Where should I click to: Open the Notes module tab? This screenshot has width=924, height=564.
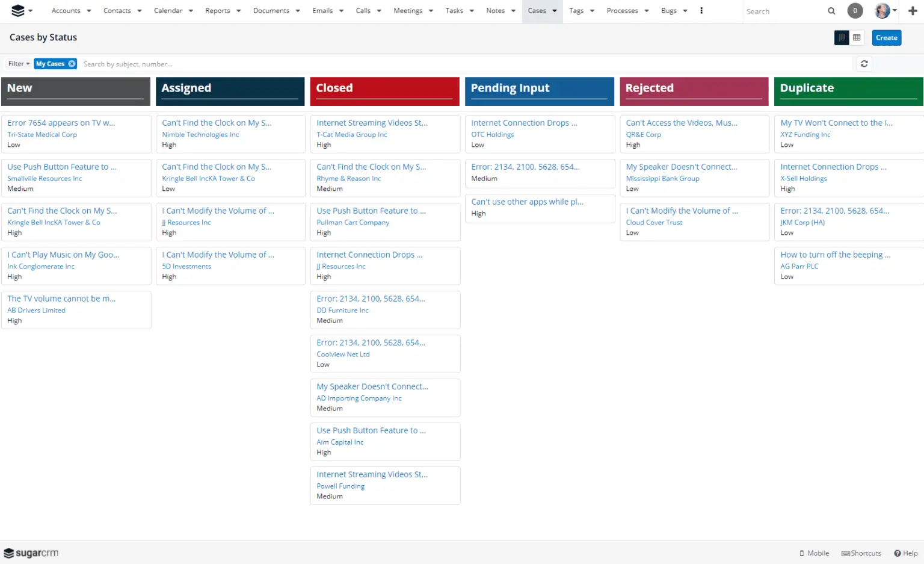pos(495,11)
